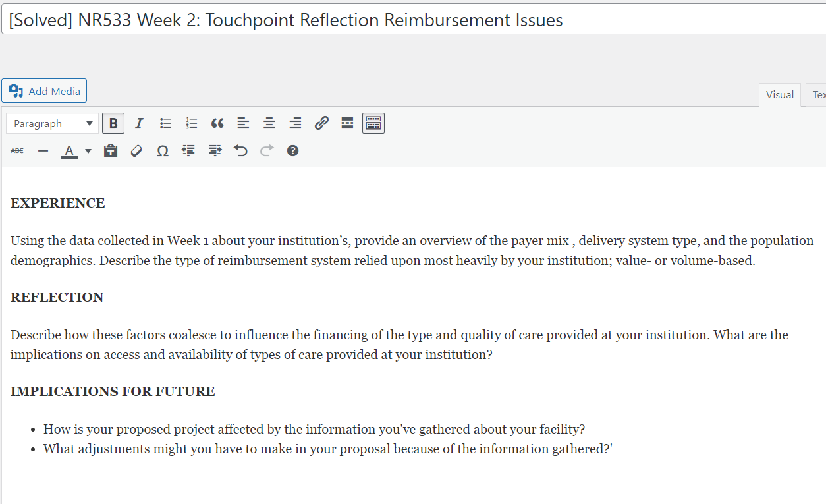Click Paste as text icon

point(111,151)
